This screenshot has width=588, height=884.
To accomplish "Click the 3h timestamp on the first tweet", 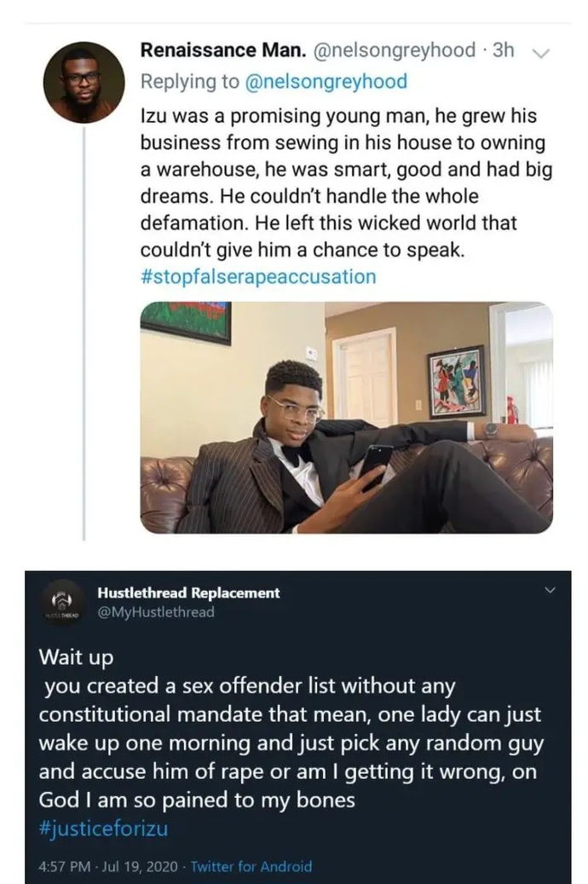I will [x=504, y=49].
